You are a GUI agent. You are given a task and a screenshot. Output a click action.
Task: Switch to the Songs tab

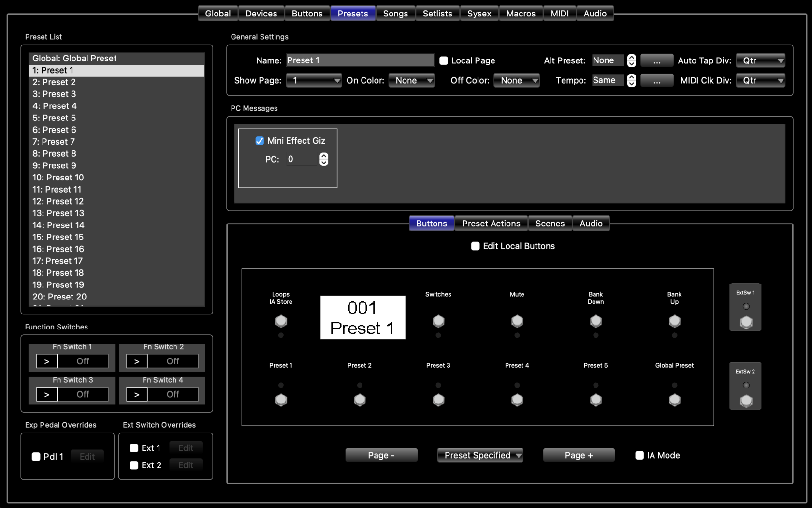click(x=395, y=14)
